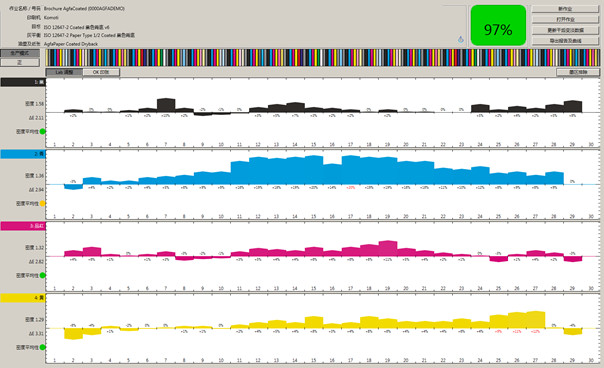Click the green uniformity dot in yellow channel

click(43, 347)
